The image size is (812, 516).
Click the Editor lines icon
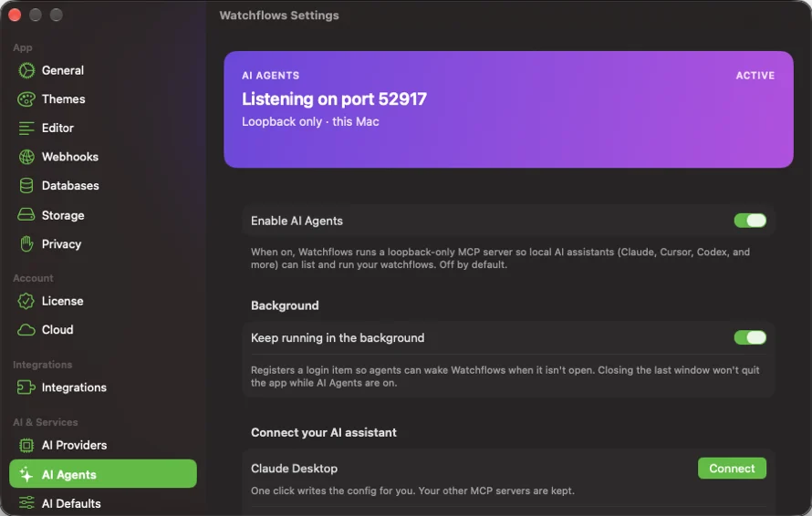pos(26,128)
